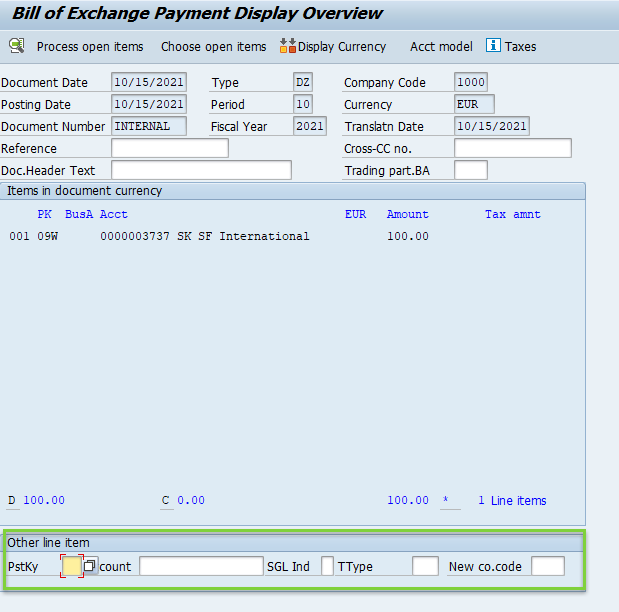Click the Tax amnt column header
This screenshot has width=619, height=612.
point(512,214)
